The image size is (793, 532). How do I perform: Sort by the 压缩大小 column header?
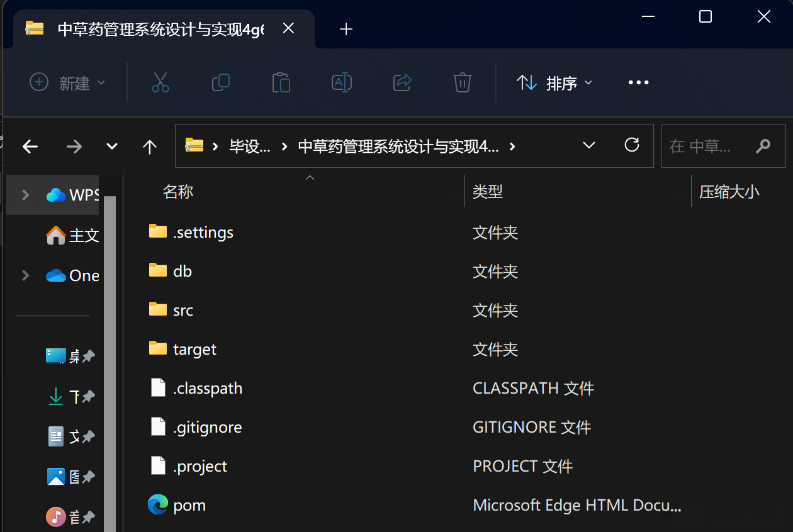[729, 192]
